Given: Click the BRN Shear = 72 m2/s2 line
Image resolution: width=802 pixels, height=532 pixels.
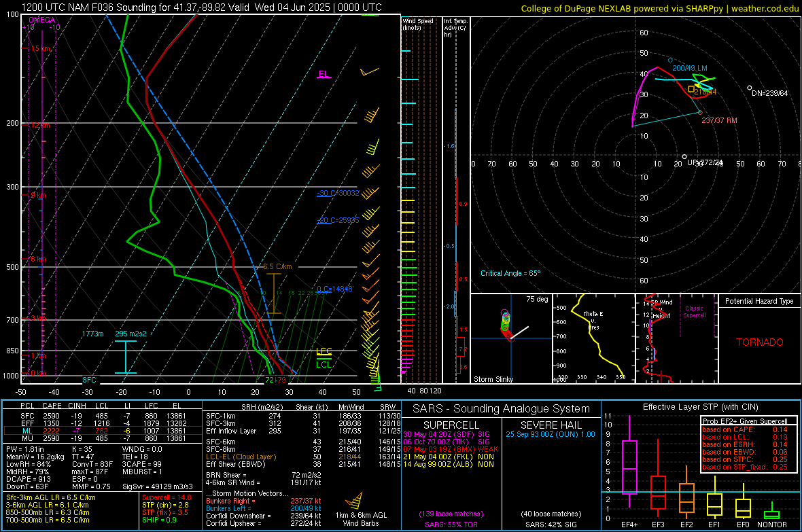Looking at the screenshot, I should (x=264, y=475).
